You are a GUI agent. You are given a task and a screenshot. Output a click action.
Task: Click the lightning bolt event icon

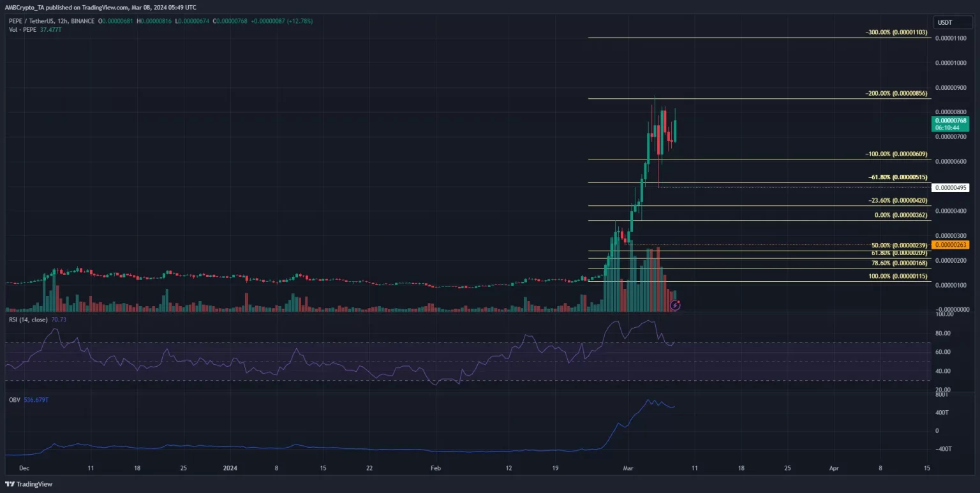coord(675,305)
